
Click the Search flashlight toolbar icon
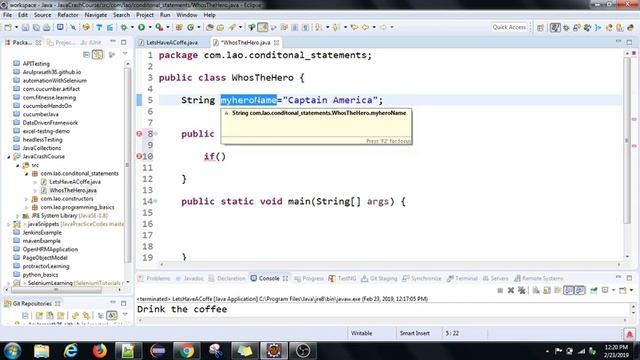pos(232,27)
